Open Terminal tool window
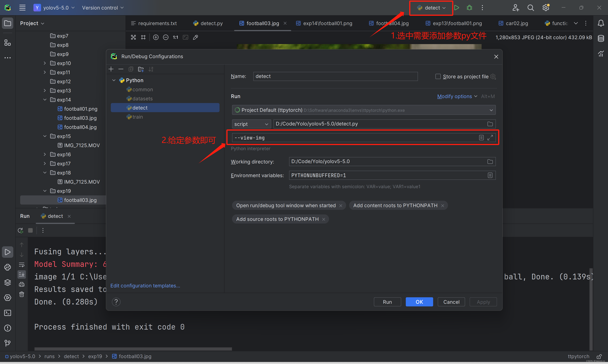This screenshot has width=608, height=364. tap(8, 313)
